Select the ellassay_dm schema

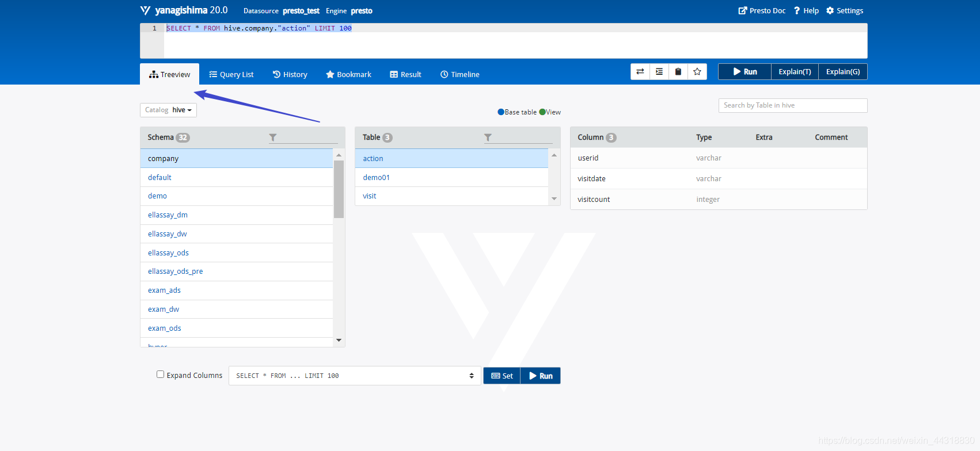coord(237,215)
